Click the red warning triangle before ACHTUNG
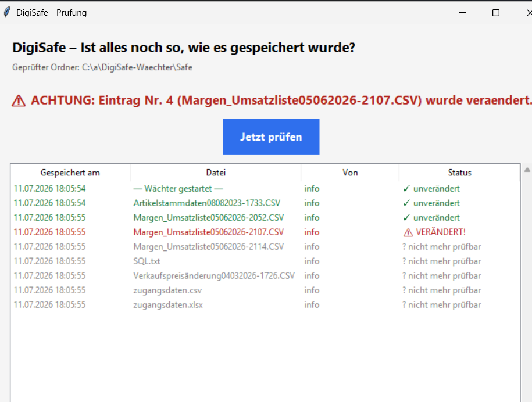Viewport: 532px width, 402px height. pos(19,100)
